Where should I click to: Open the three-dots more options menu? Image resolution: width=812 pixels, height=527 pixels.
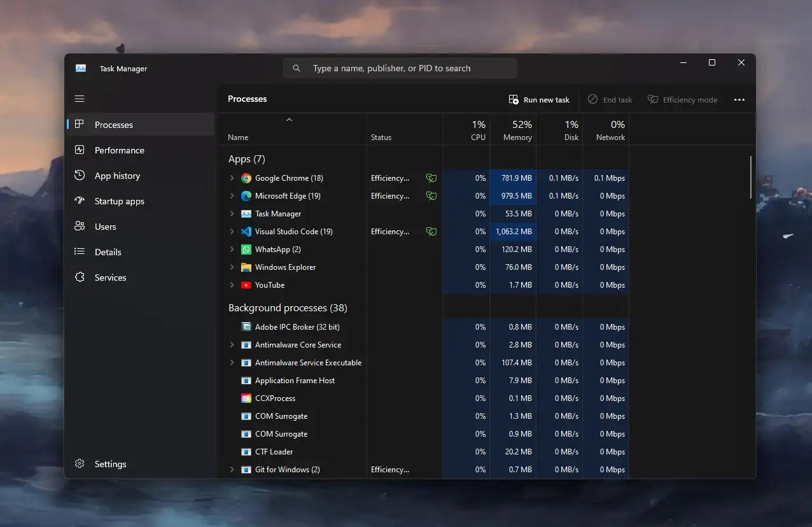pyautogui.click(x=739, y=100)
